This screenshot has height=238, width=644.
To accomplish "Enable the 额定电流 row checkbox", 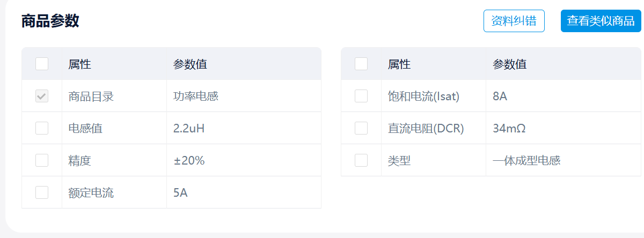I will tap(42, 192).
